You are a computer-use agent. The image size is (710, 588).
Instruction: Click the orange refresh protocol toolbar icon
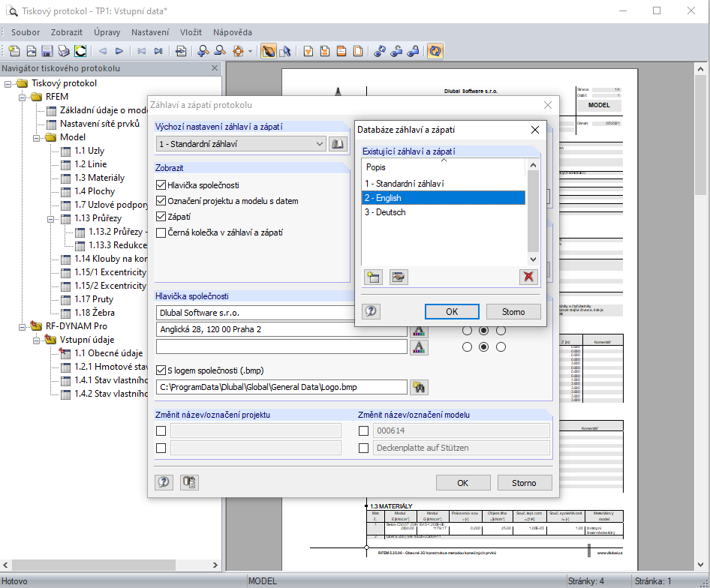click(x=435, y=51)
